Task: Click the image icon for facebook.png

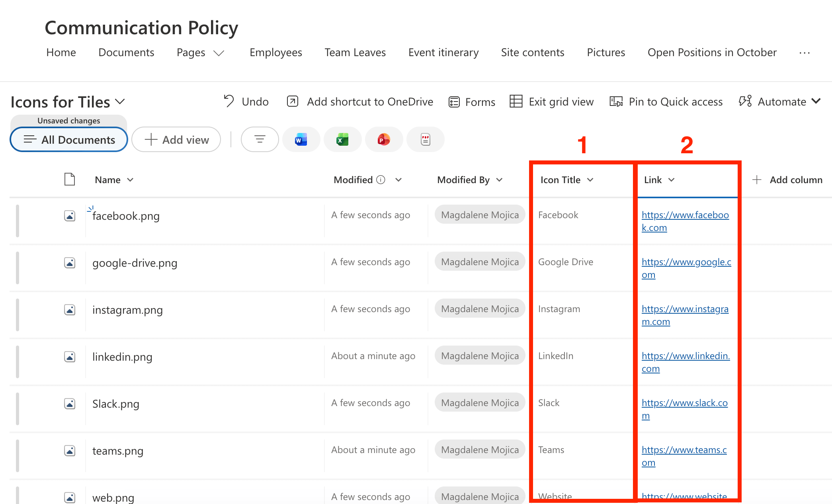Action: click(70, 216)
